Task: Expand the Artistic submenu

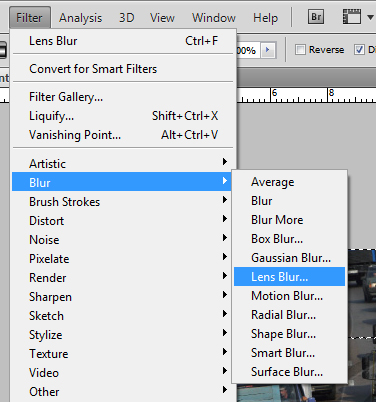Action: coord(122,164)
